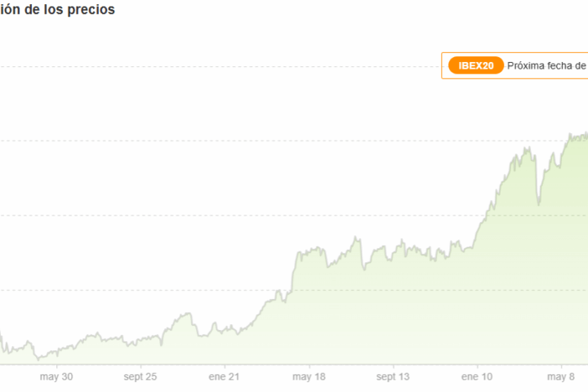Pick the "may 8" date label

(x=561, y=376)
